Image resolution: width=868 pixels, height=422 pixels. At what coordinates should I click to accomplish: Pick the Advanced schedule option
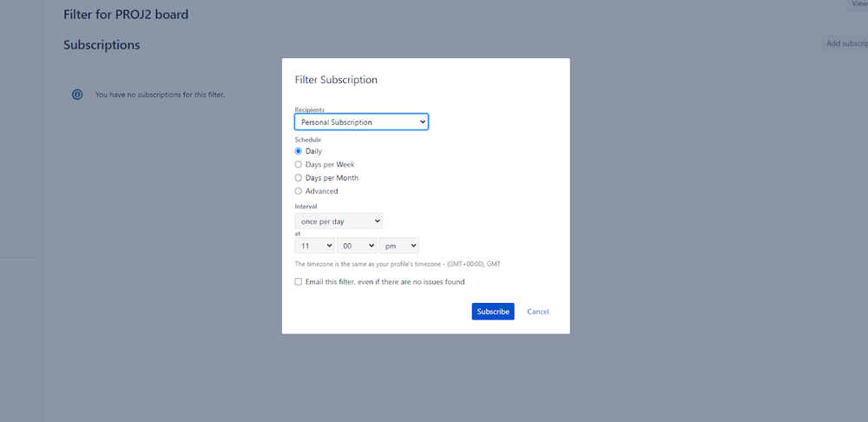pyautogui.click(x=299, y=191)
